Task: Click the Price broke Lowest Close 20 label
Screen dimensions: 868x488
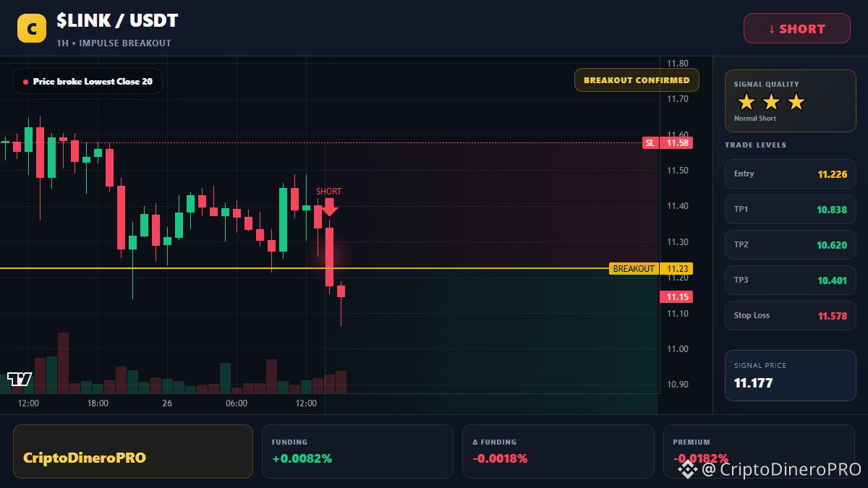Action: tap(88, 82)
